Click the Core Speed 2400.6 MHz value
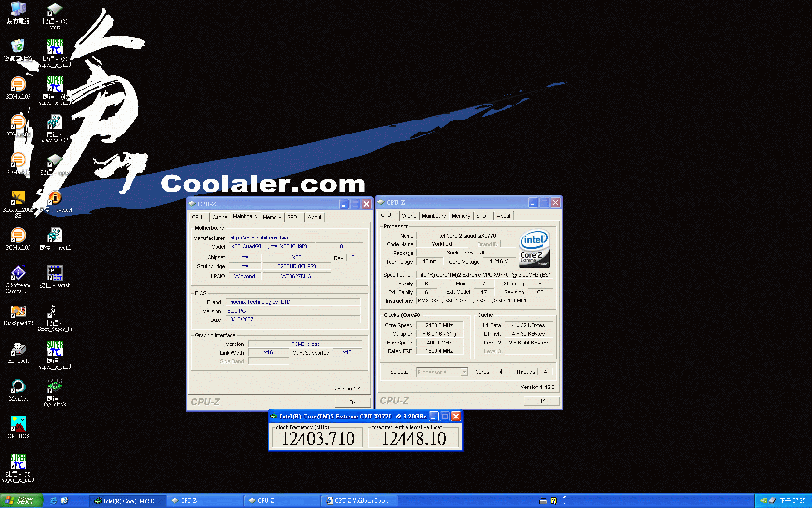This screenshot has height=508, width=812. (439, 325)
